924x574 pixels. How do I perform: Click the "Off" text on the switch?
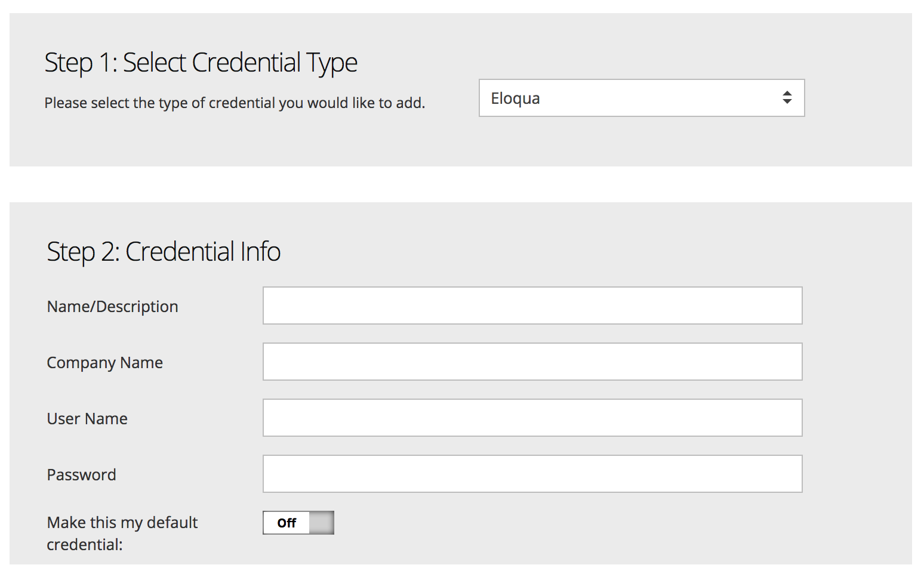click(287, 523)
